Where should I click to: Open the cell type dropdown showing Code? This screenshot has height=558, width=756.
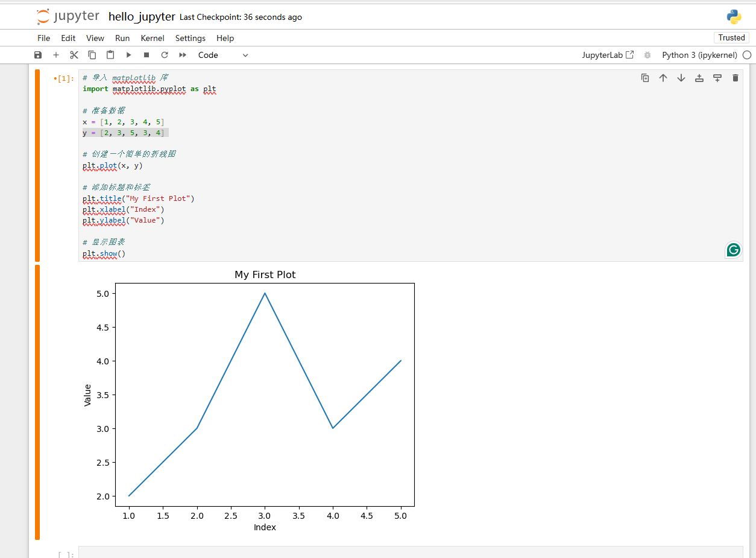[223, 55]
